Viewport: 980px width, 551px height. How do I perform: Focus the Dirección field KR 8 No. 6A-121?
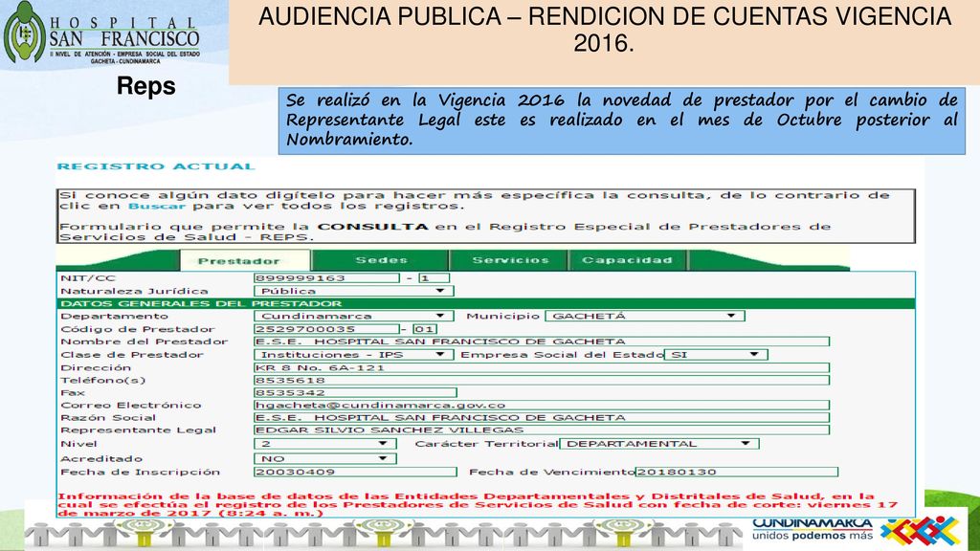coord(542,368)
